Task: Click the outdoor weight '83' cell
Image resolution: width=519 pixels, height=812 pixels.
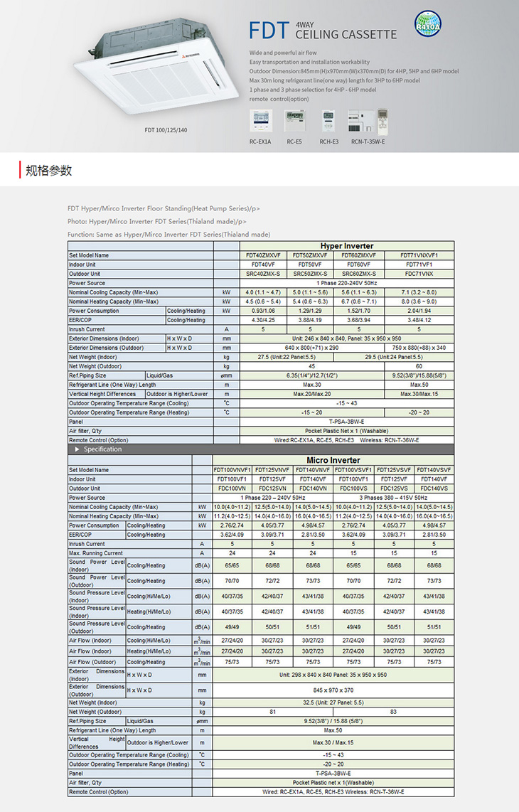Action: 394,712
